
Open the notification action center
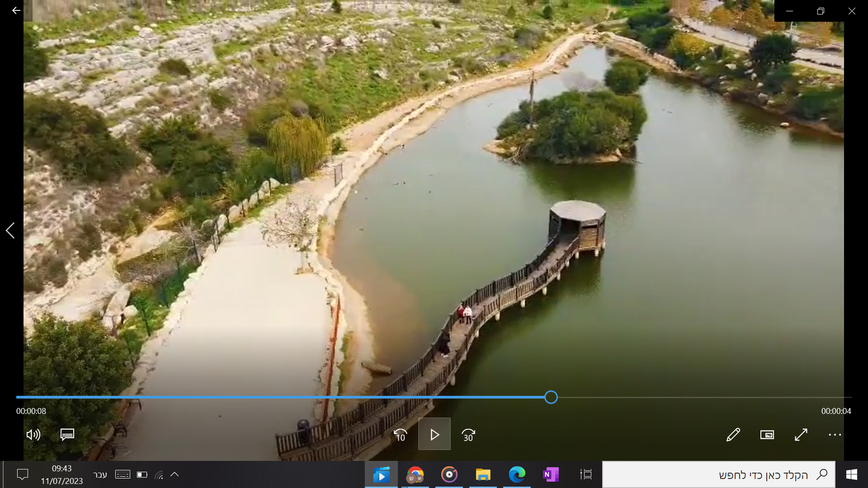[23, 474]
